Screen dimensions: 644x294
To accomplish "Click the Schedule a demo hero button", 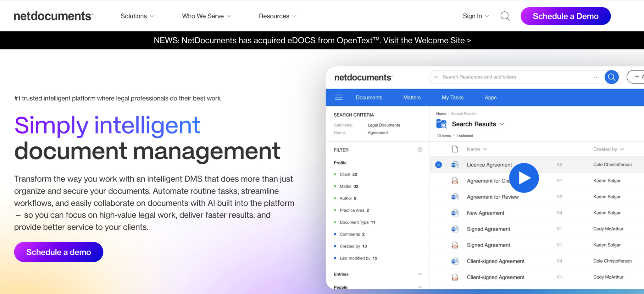I will 58,252.
